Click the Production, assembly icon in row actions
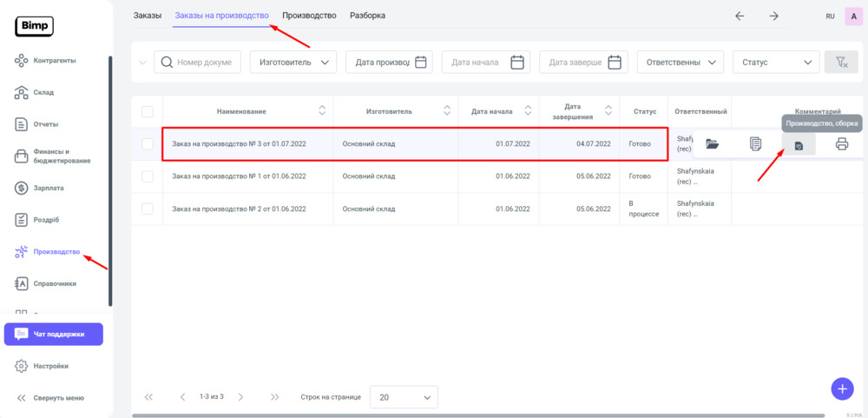868x418 pixels. (799, 145)
